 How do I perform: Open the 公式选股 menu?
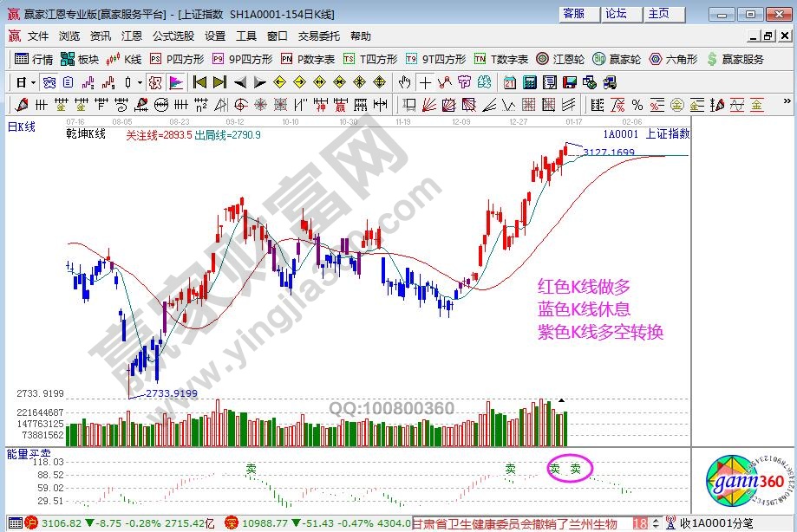[173, 36]
